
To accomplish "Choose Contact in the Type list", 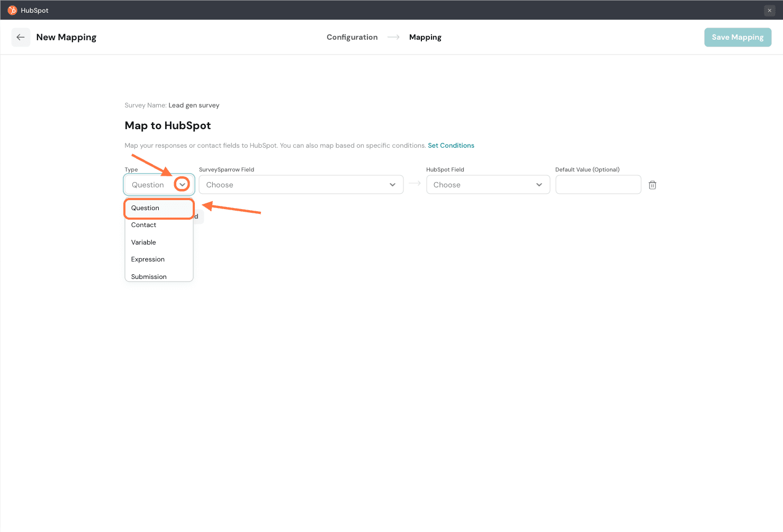I will [144, 225].
